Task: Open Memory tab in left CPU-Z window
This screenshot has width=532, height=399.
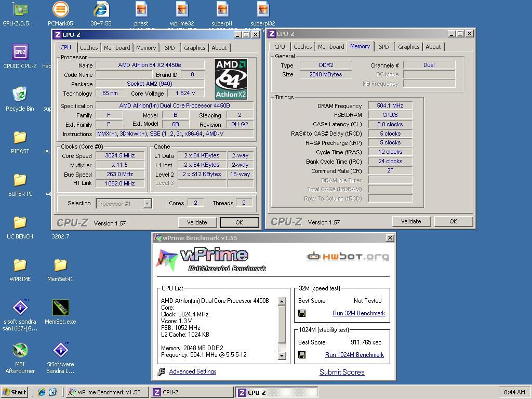Action: [146, 48]
